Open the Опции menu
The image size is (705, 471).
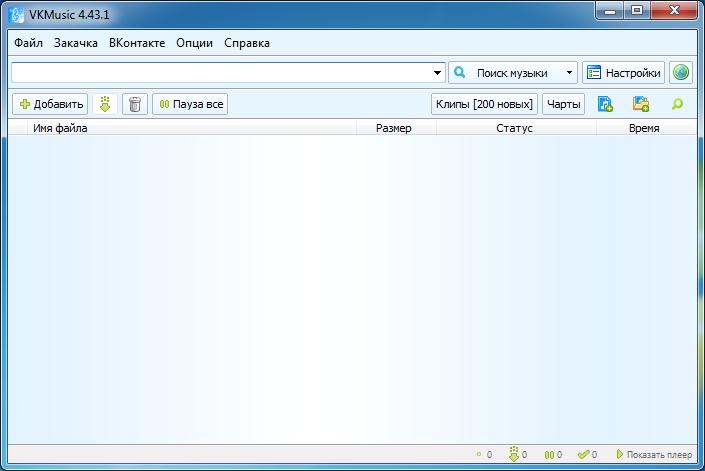click(x=194, y=43)
